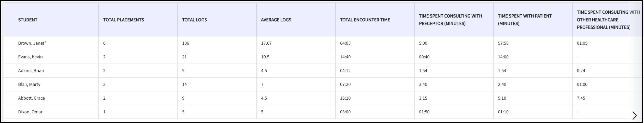This screenshot has height=123, width=644.
Task: Click Brown, Janet's average logs 17.67
Action: click(x=266, y=43)
